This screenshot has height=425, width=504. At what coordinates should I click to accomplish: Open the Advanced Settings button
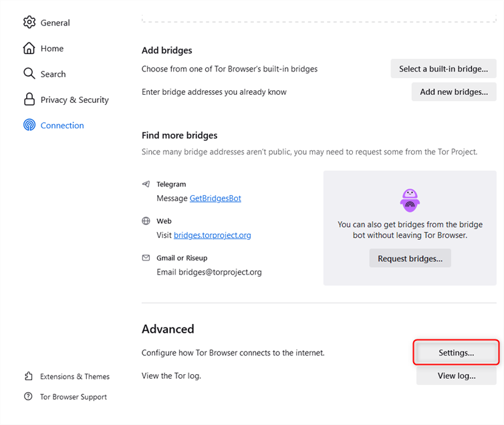(457, 352)
